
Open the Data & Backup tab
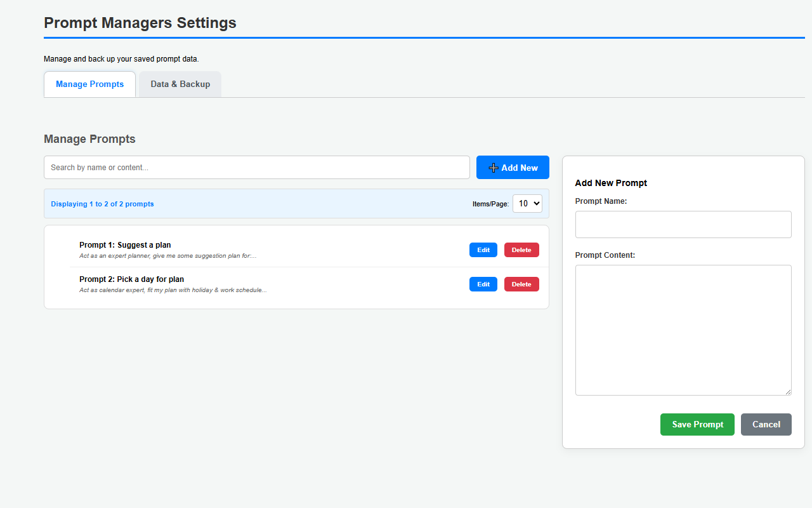click(180, 84)
